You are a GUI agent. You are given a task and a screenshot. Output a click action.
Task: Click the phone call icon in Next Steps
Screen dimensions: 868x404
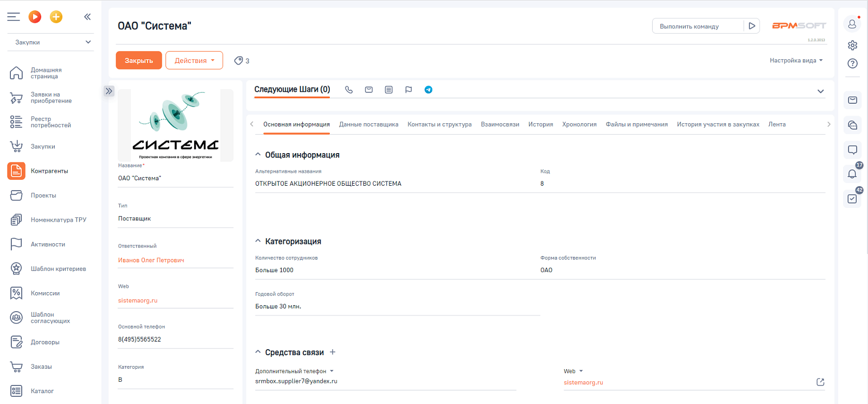[349, 90]
